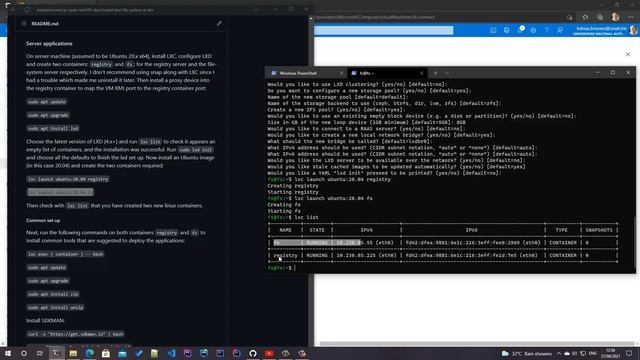Show hidden system tray icons
This screenshot has height=360, width=640.
(559, 353)
